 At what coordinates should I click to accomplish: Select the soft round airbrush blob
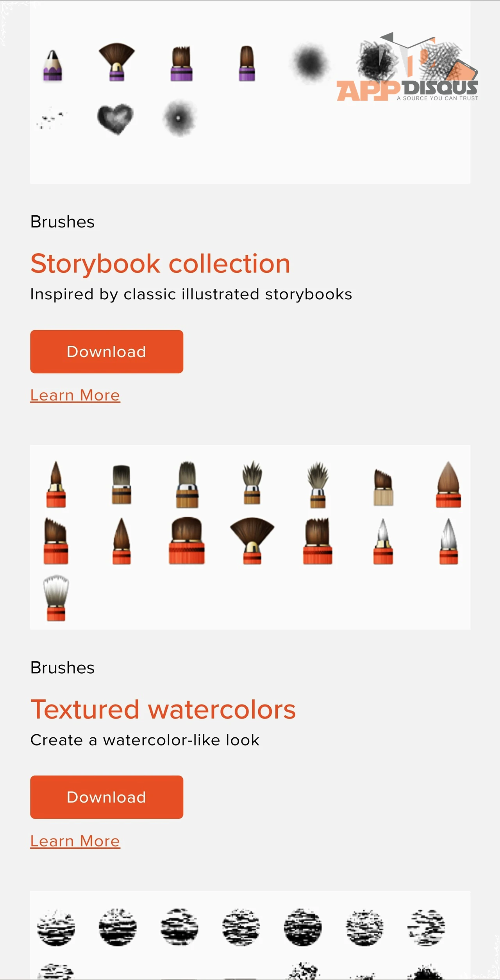pos(310,63)
